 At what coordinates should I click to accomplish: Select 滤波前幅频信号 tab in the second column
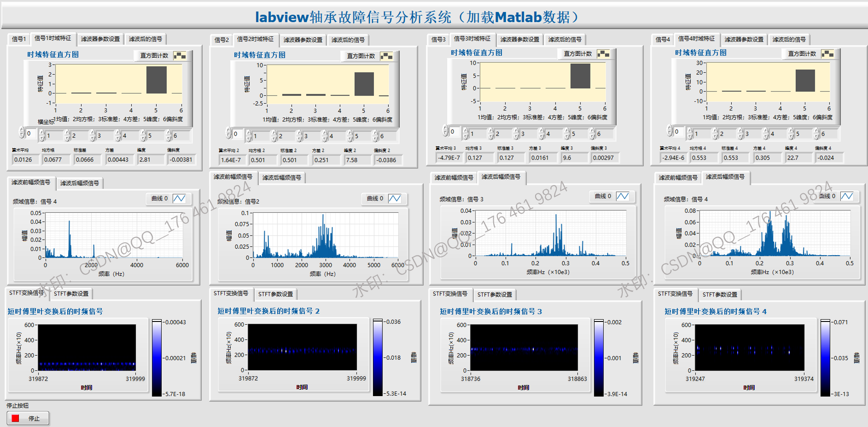point(233,177)
